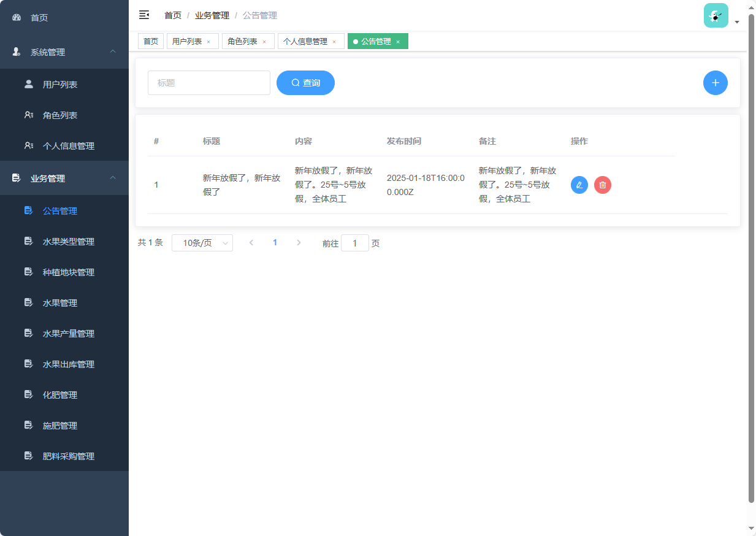
Task: Open the 10条/页 page size dropdown
Action: (202, 243)
